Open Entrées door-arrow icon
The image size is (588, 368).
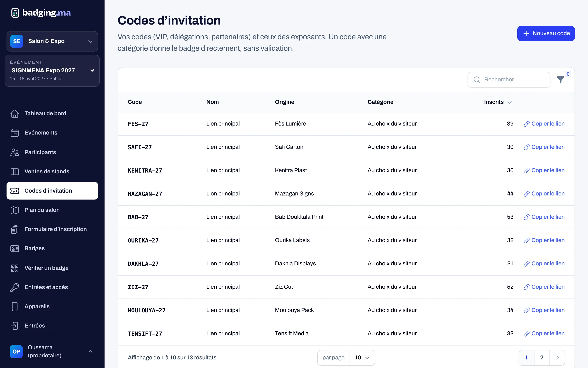[14, 325]
